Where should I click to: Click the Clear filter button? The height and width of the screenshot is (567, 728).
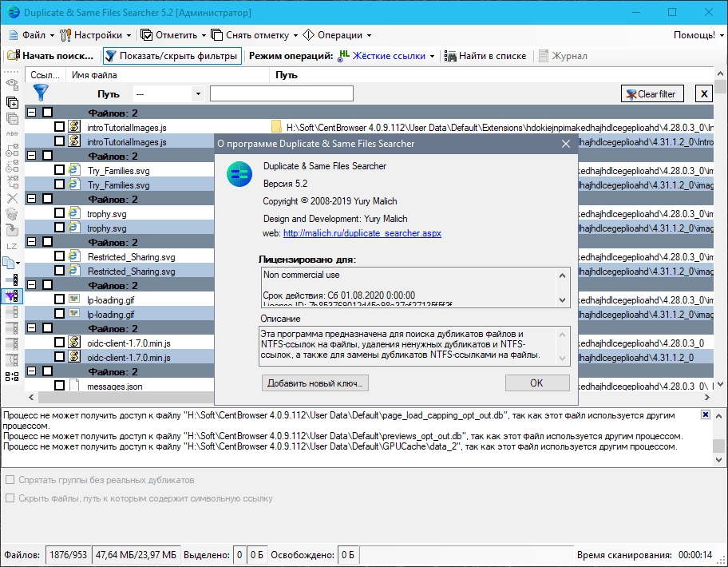(x=652, y=93)
